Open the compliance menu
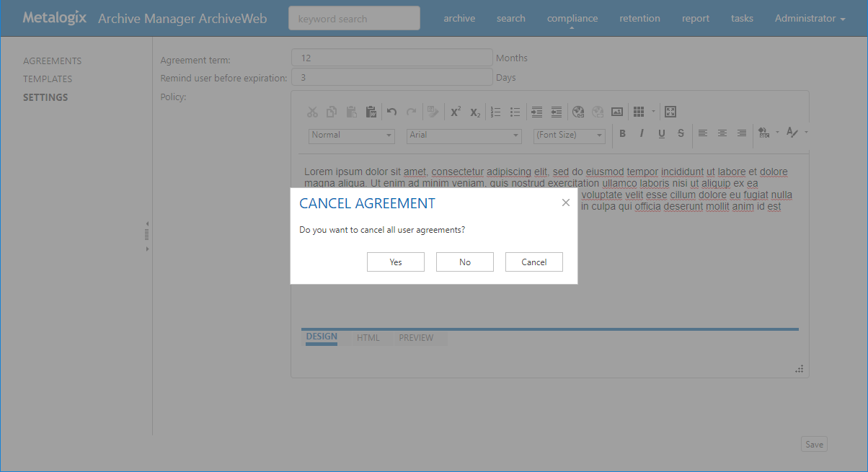868x472 pixels. tap(572, 19)
